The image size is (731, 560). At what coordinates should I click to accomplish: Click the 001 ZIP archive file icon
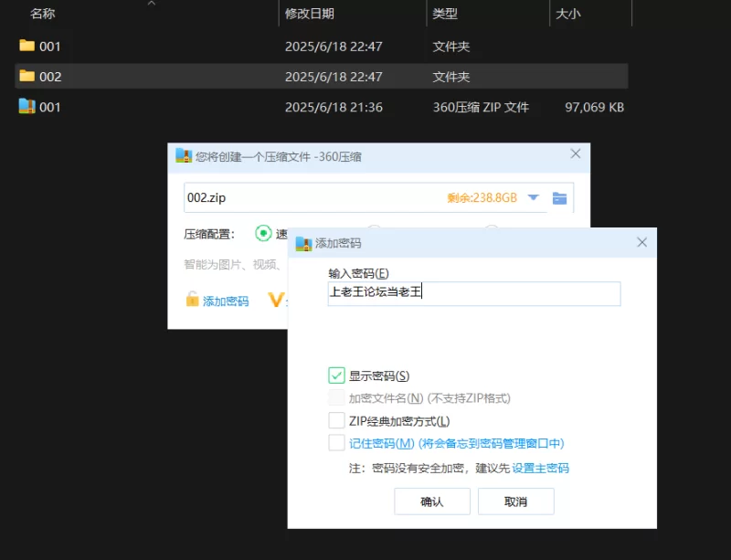click(x=26, y=107)
